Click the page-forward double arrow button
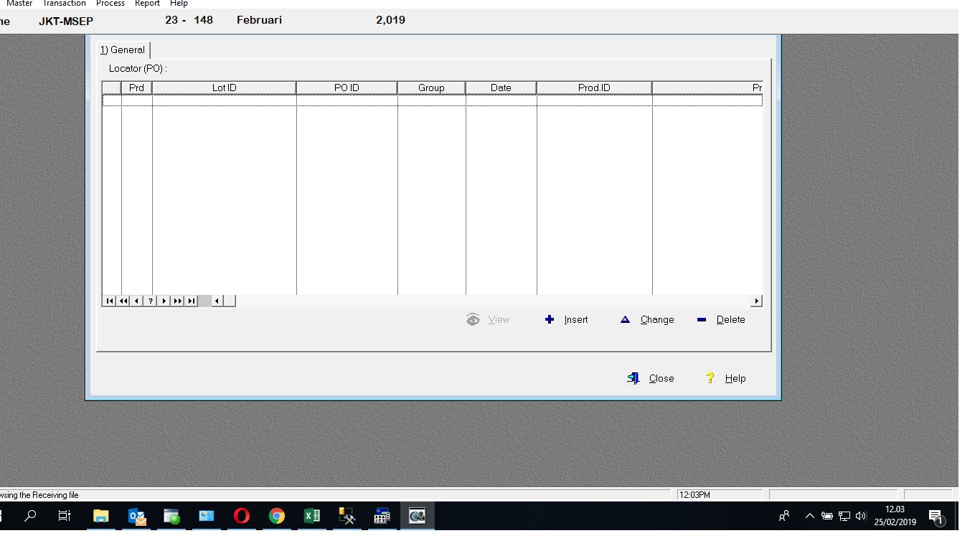Screen dimensions: 980x551 178,301
